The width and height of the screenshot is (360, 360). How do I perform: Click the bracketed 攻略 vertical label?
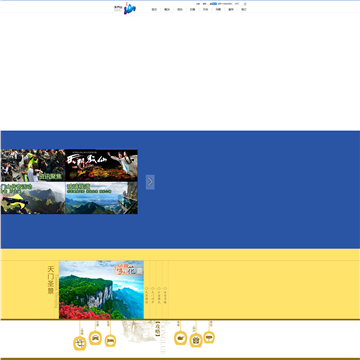(157, 328)
